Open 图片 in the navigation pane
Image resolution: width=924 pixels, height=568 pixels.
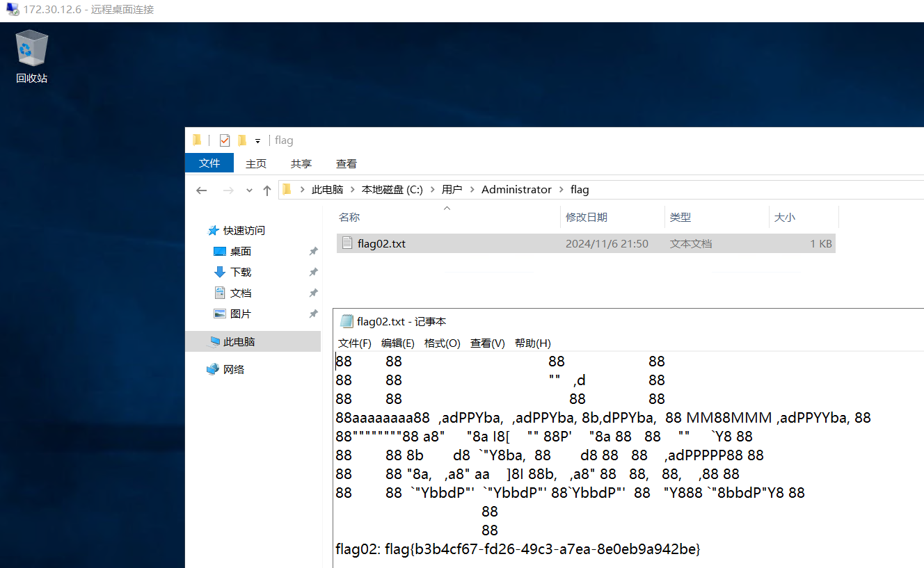point(241,314)
